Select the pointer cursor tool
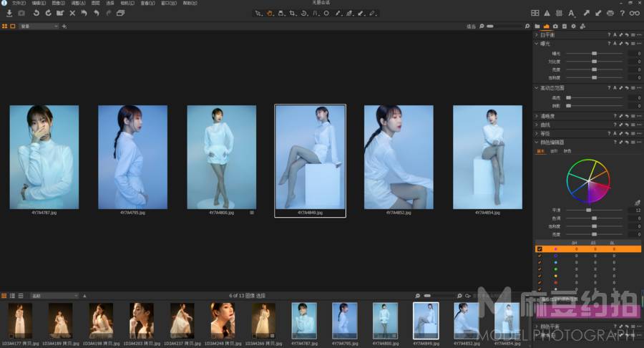Image resolution: width=644 pixels, height=348 pixels. [258, 13]
